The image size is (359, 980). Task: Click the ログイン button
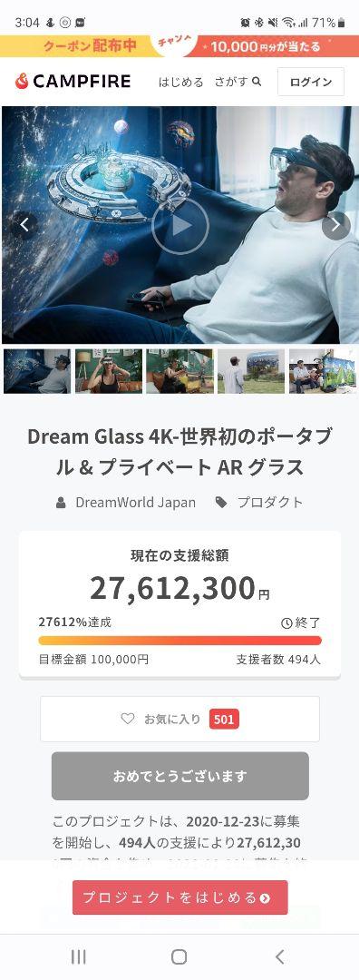(310, 82)
